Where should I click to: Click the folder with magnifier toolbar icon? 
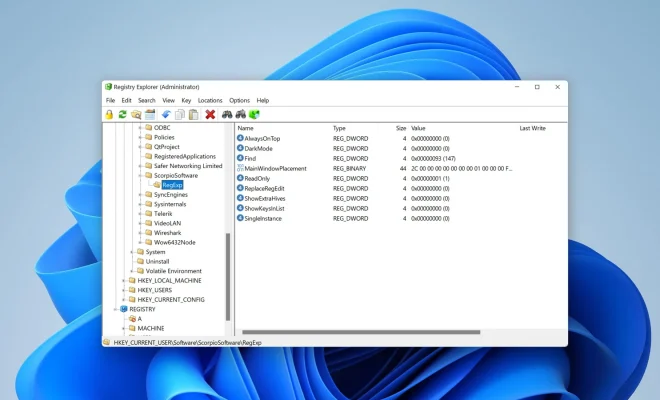[x=136, y=114]
